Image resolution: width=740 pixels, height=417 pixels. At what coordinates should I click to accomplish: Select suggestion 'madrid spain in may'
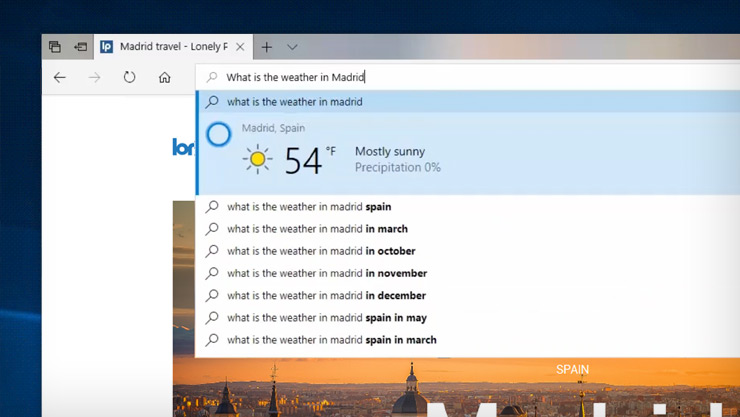(x=468, y=317)
